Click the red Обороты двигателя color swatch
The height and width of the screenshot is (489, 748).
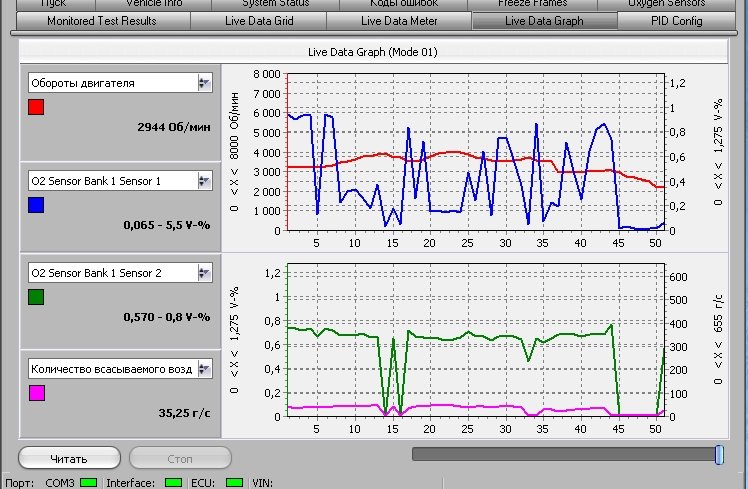pyautogui.click(x=36, y=107)
